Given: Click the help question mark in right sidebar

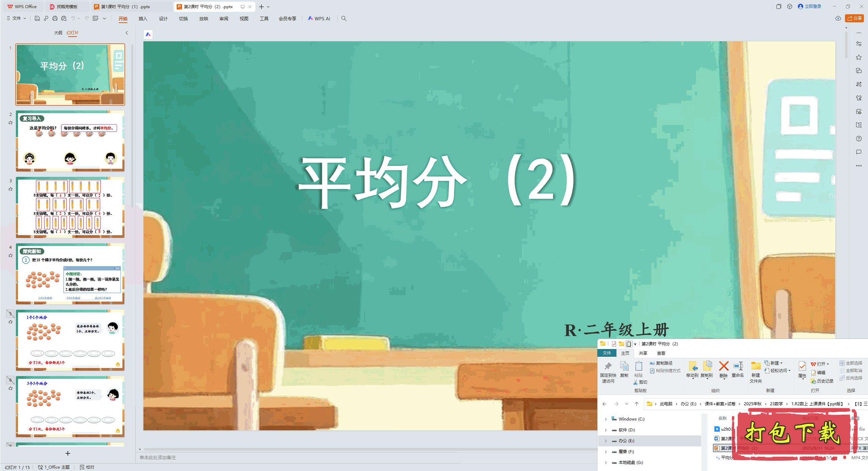Looking at the screenshot, I should [x=859, y=139].
